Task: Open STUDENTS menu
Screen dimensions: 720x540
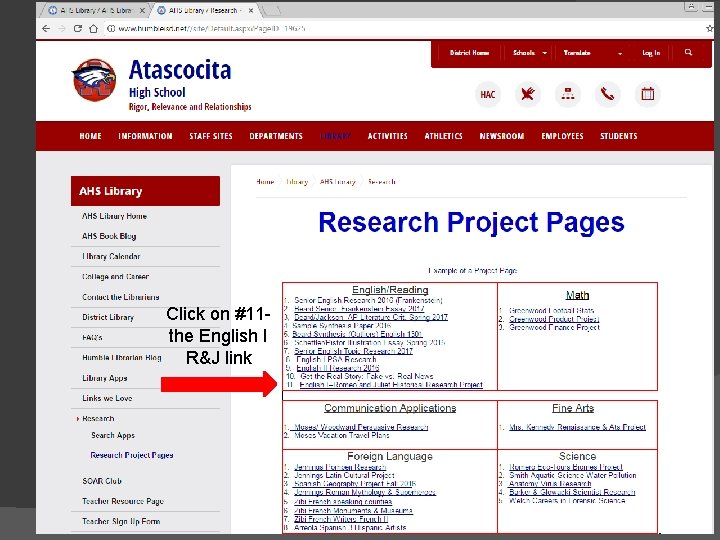Action: tap(619, 136)
